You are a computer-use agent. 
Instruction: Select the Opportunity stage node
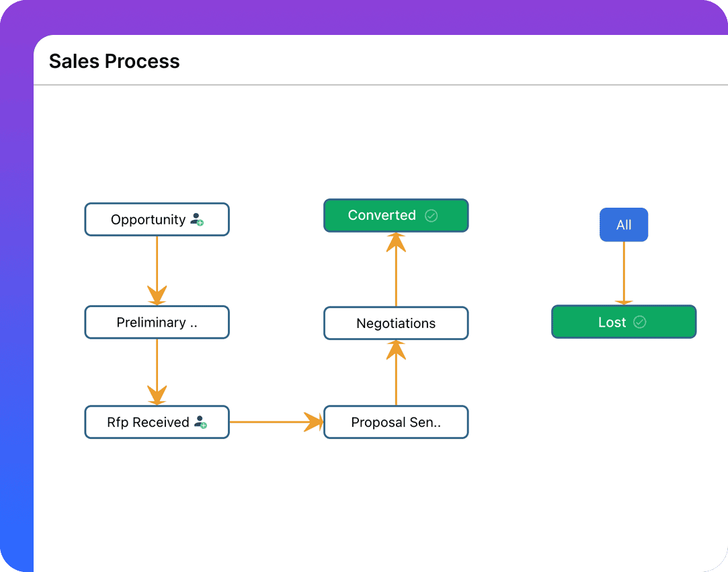157,219
